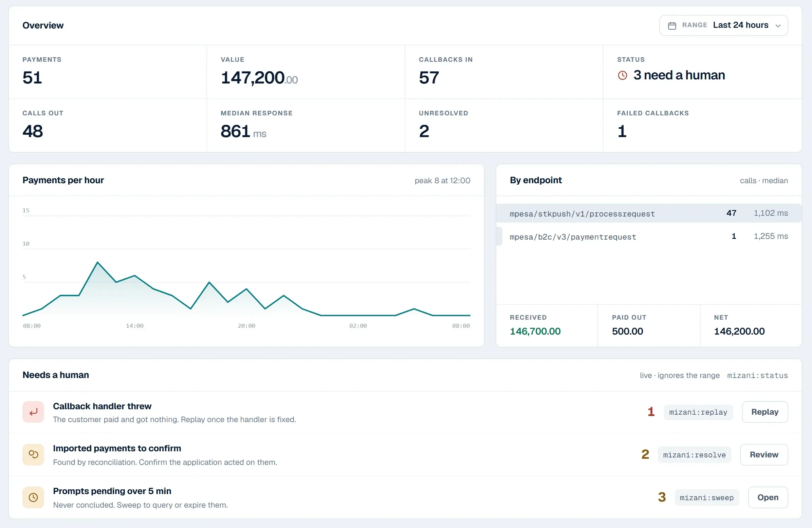Click the Received amount 146,700.00

point(535,332)
